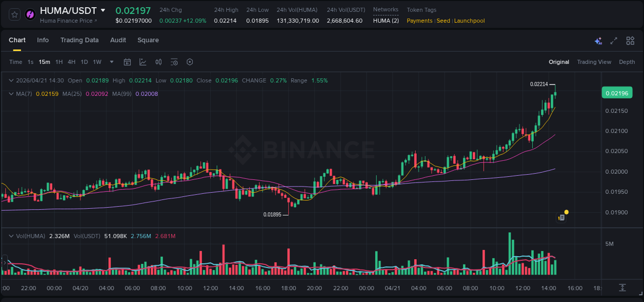
Task: Expand chart with the fullscreen arrows icon
Action: 614,40
